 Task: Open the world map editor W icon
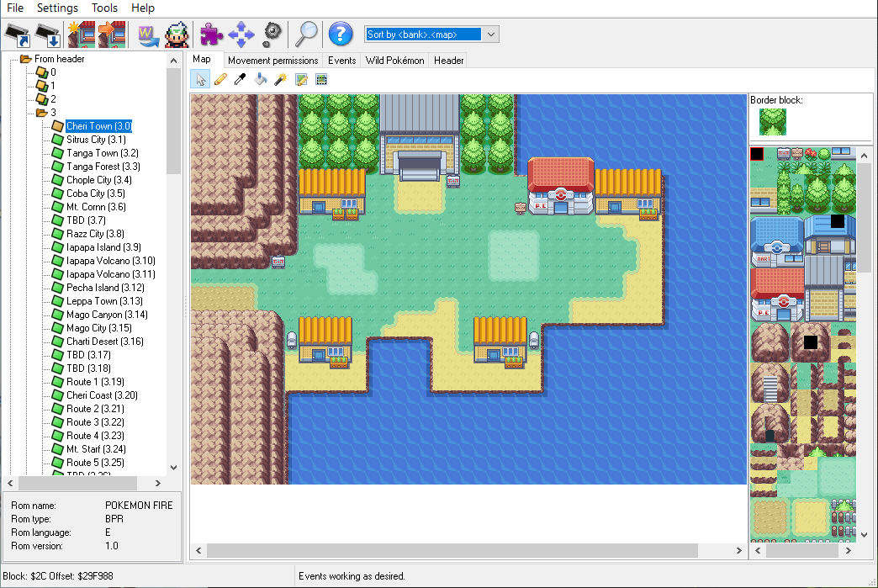pyautogui.click(x=147, y=35)
